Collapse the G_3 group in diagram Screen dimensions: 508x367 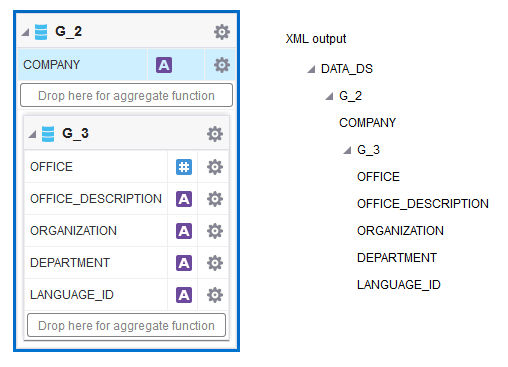[32, 134]
